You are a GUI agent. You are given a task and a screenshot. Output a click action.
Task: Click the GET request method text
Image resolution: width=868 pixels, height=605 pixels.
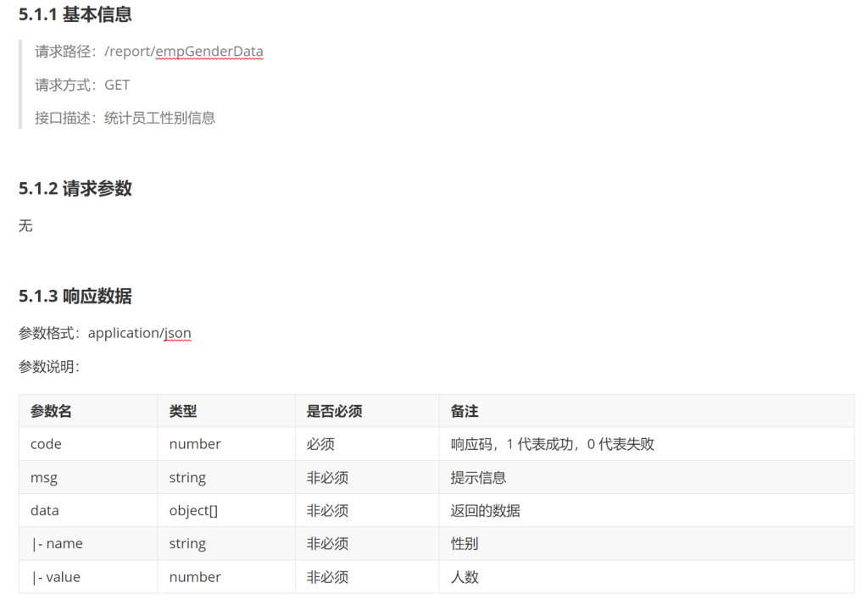(117, 85)
